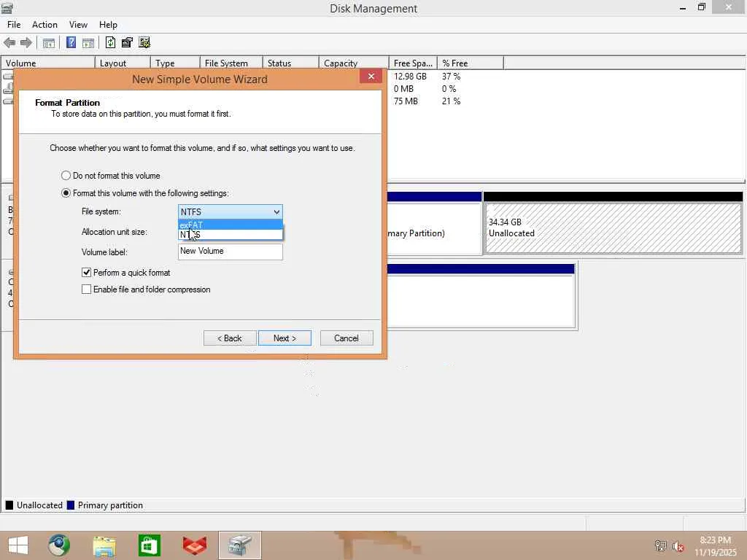Select Disk Management taskbar button

tap(239, 545)
